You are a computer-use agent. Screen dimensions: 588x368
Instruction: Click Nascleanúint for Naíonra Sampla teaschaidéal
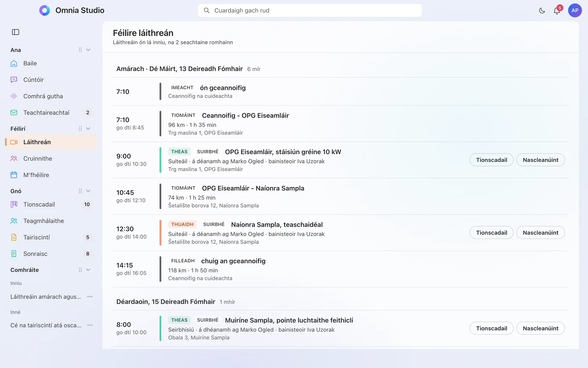click(540, 233)
